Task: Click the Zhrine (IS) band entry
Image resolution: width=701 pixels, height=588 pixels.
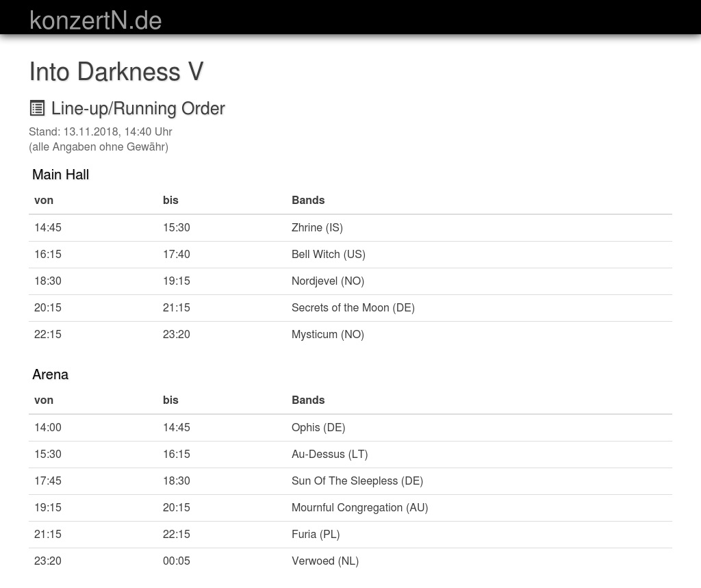Action: pos(317,228)
